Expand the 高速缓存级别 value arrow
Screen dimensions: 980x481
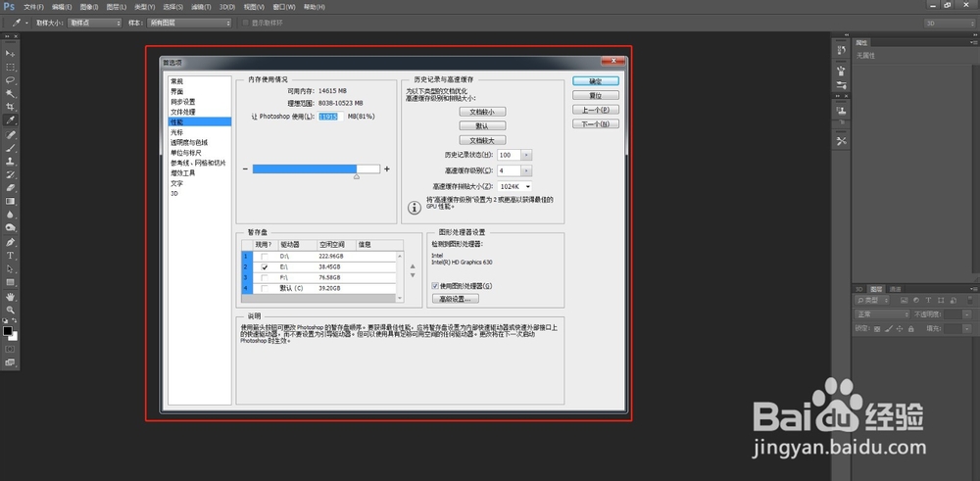pos(527,170)
